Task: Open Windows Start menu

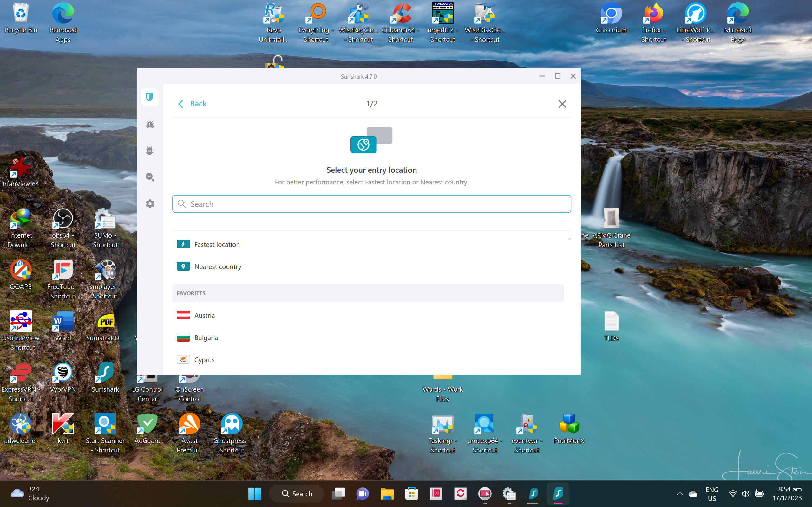Action: [254, 494]
